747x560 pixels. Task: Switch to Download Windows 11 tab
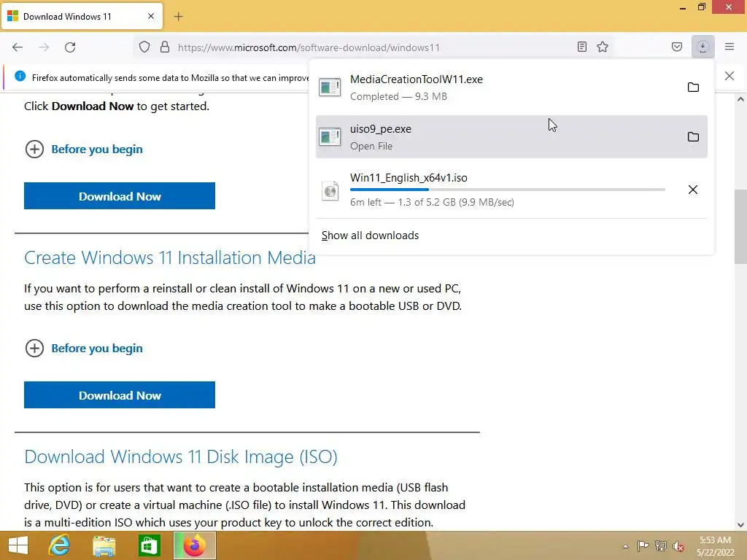[x=82, y=16]
